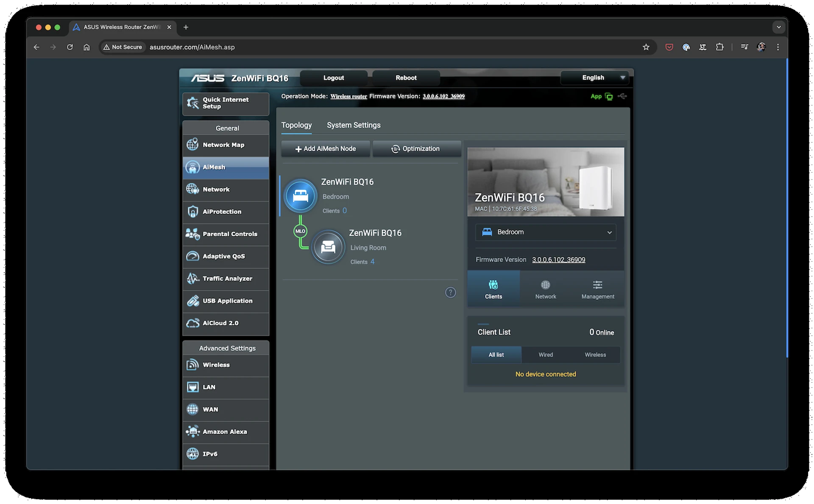Select the Living Room ZenWiFi BQ16 node icon
Image resolution: width=814 pixels, height=504 pixels.
(328, 247)
